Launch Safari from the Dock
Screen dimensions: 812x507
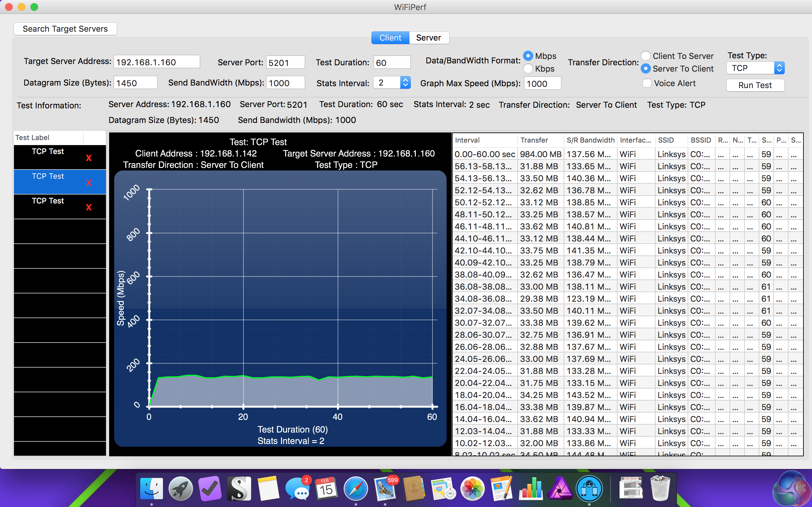point(355,489)
